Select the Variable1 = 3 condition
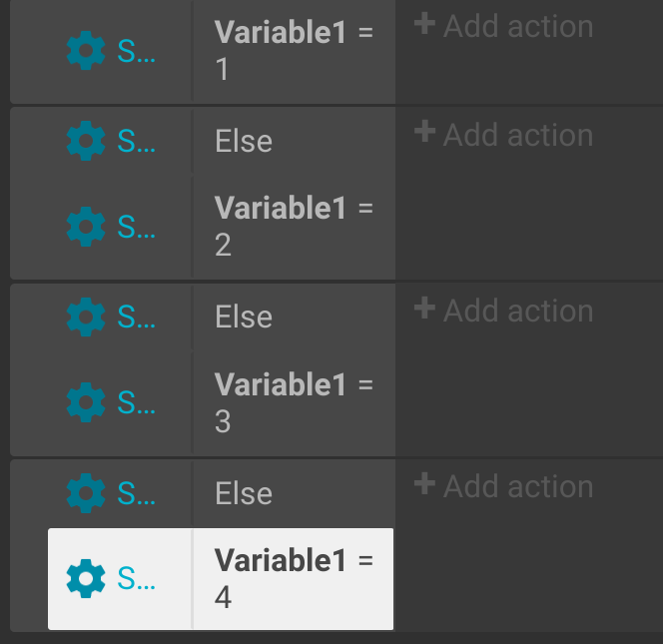 295,402
